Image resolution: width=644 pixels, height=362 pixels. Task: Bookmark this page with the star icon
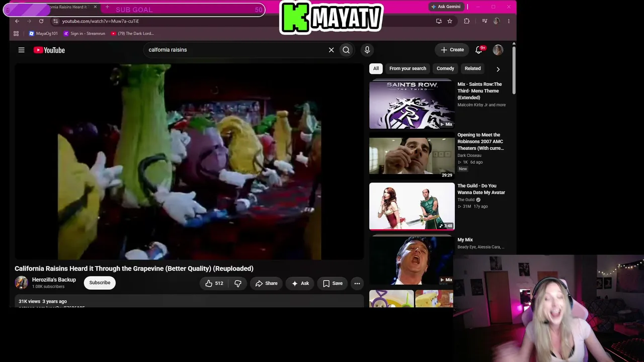tap(450, 21)
